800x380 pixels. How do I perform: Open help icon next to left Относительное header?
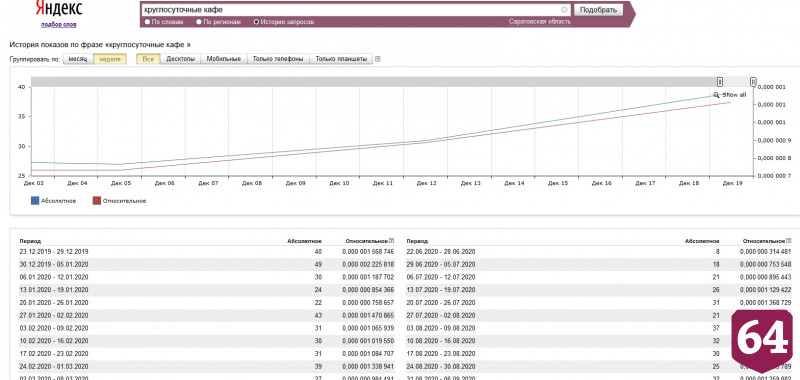point(392,240)
